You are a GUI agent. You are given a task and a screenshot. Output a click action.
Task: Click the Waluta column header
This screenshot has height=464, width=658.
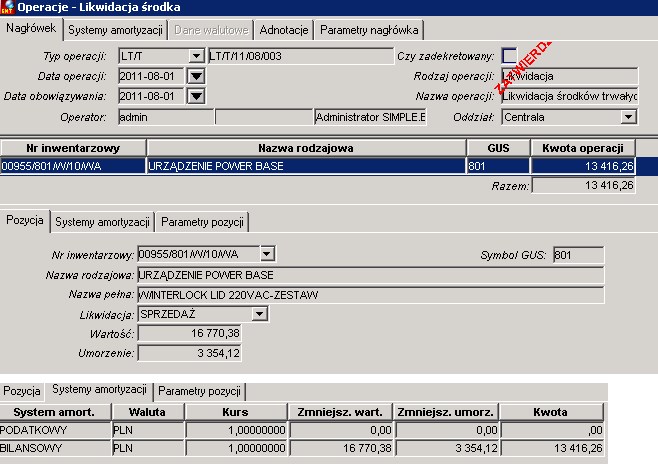pos(147,412)
